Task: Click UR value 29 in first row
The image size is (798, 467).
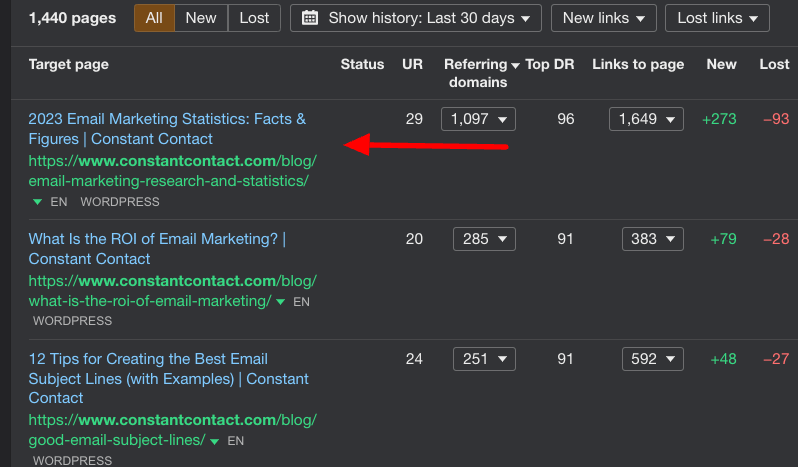Action: (414, 119)
